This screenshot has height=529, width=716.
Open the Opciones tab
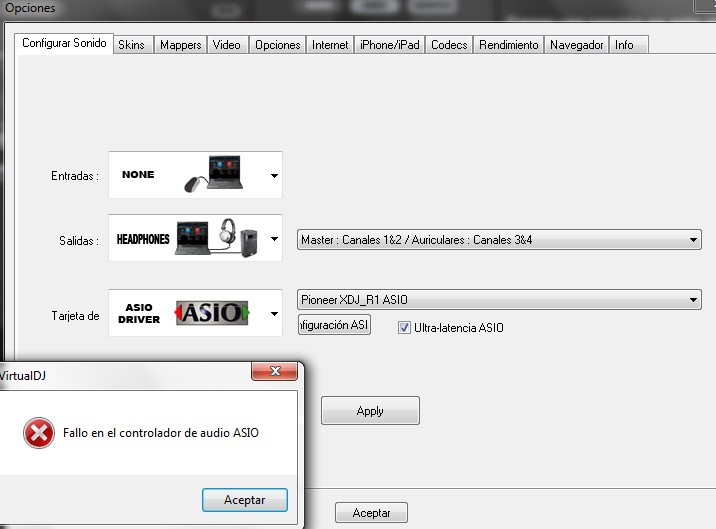click(x=278, y=45)
